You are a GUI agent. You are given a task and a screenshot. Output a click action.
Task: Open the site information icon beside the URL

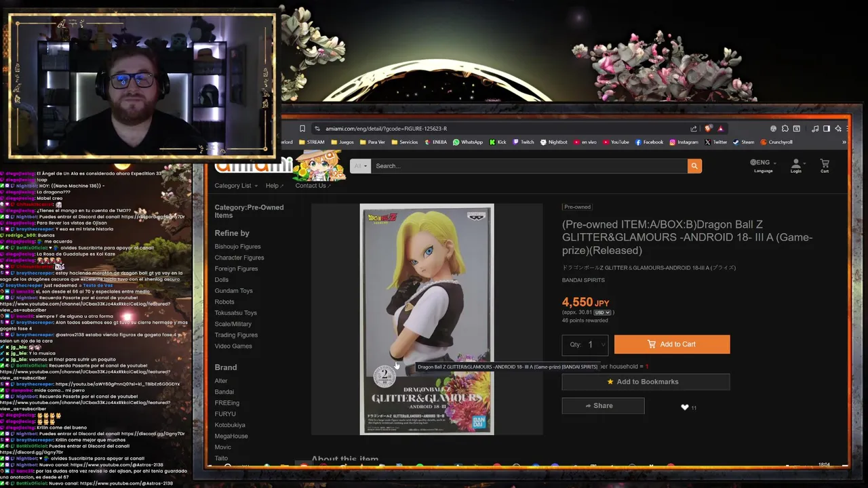pyautogui.click(x=317, y=128)
